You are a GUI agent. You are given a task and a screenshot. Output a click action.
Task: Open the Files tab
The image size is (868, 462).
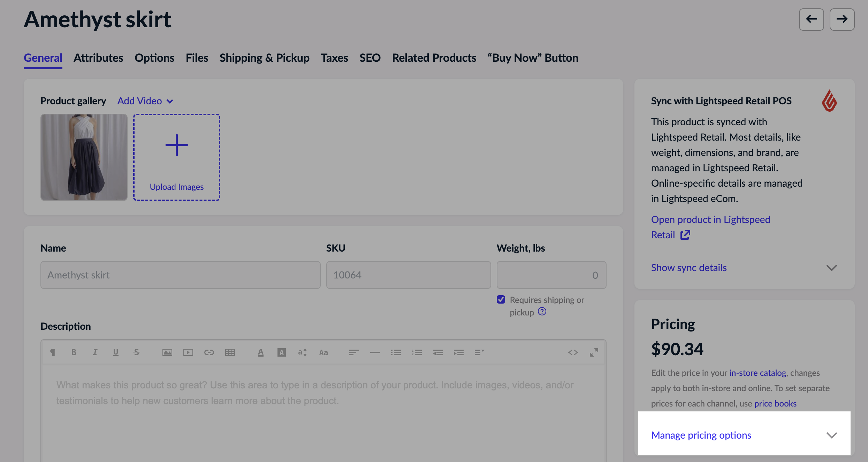(x=197, y=58)
